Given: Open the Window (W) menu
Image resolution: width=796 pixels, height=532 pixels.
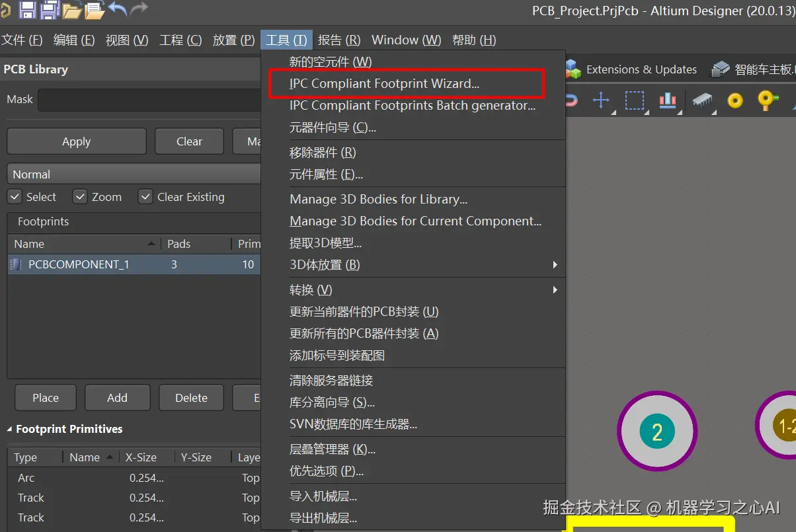Looking at the screenshot, I should 407,40.
